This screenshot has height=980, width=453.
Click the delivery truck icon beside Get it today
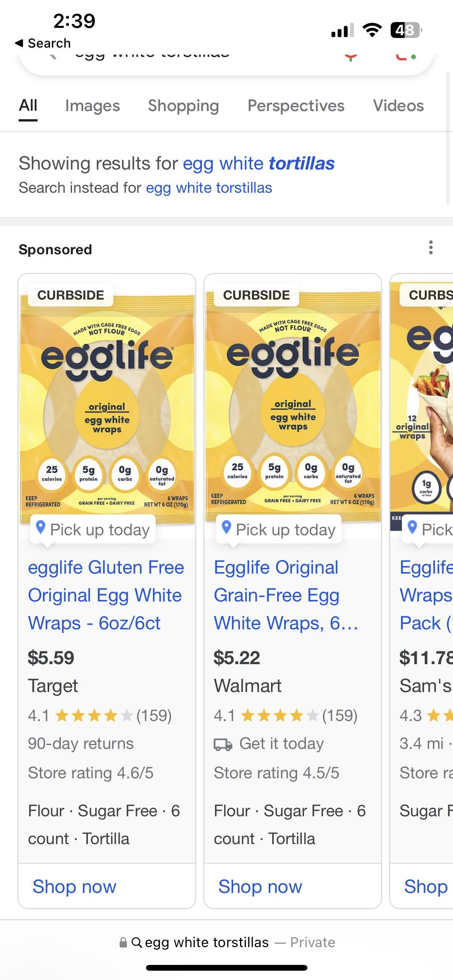tap(223, 744)
